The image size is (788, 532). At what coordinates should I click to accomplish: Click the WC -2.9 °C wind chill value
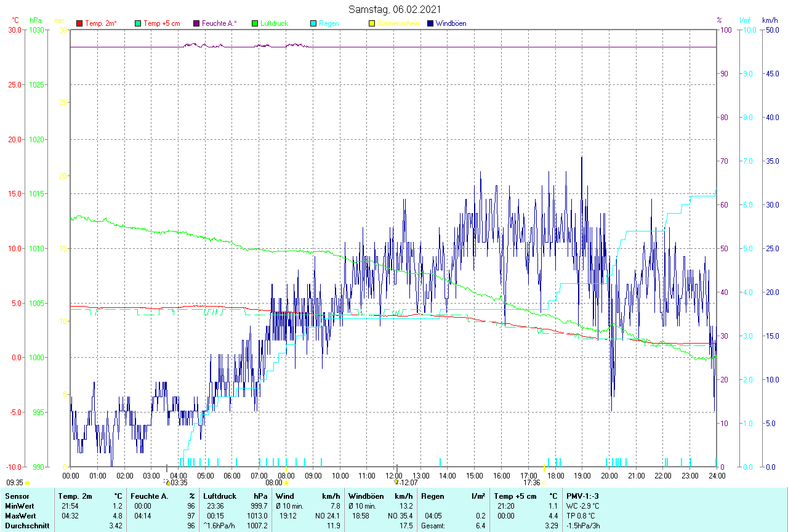(x=584, y=506)
